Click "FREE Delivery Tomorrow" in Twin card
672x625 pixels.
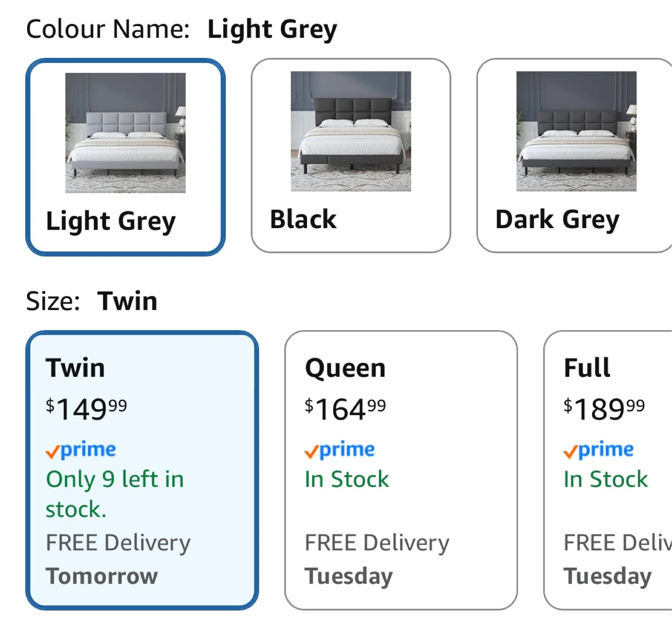tap(118, 559)
